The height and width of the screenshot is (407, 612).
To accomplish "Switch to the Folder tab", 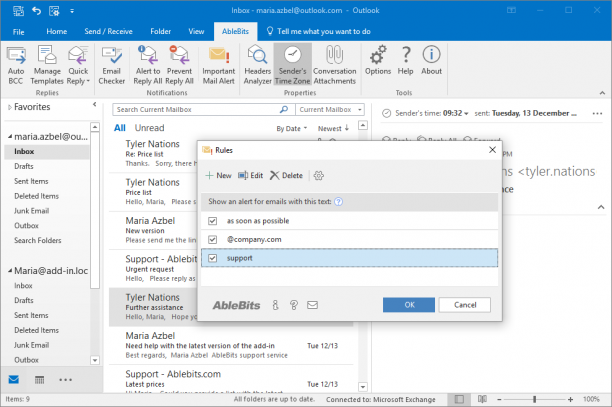I will point(160,32).
